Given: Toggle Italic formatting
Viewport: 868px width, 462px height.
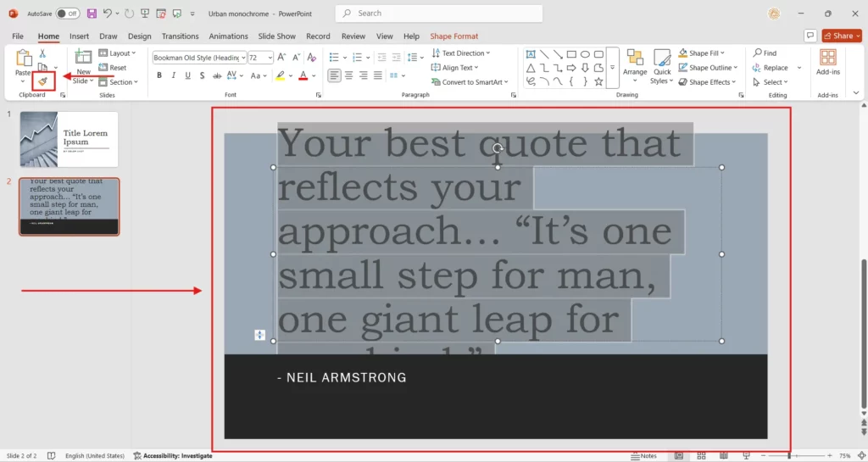Looking at the screenshot, I should (x=174, y=75).
